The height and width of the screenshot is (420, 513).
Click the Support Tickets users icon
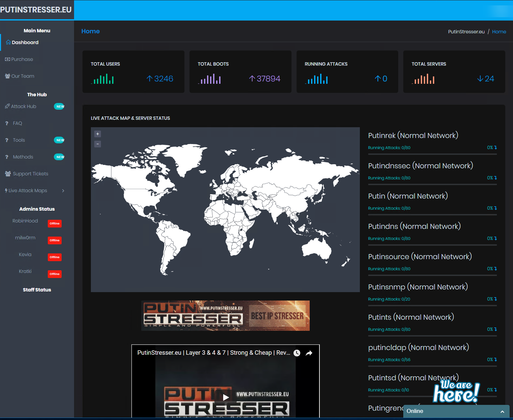8,174
